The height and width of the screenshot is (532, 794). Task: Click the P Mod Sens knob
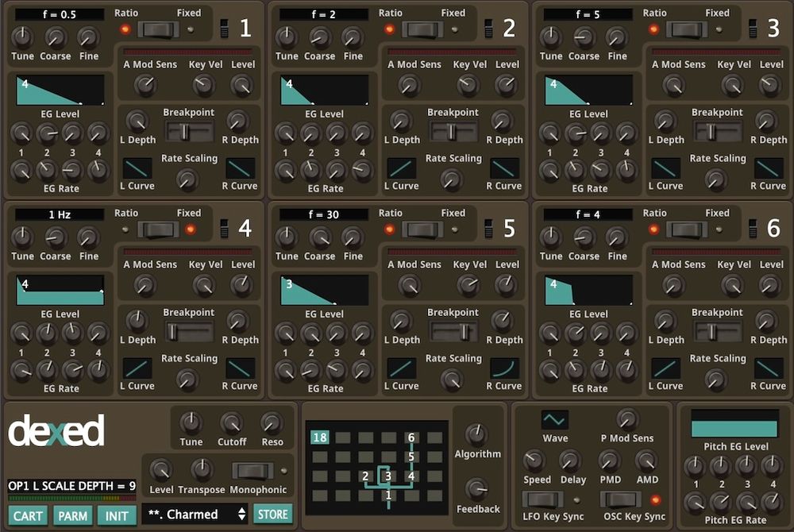point(627,419)
